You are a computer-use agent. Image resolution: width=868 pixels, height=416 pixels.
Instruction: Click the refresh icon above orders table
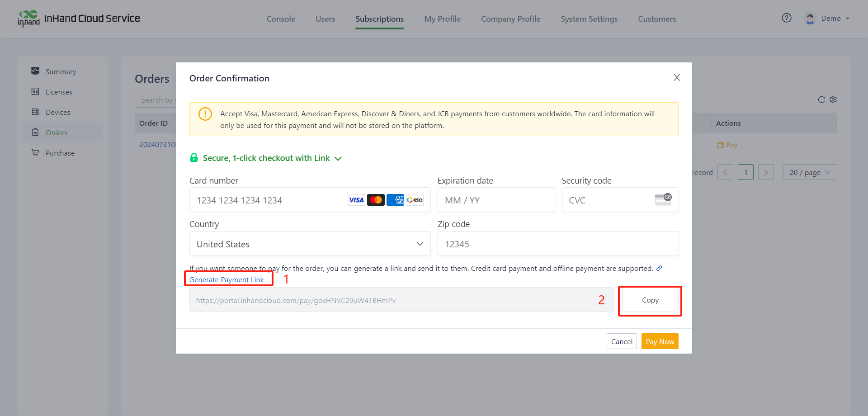pyautogui.click(x=821, y=99)
